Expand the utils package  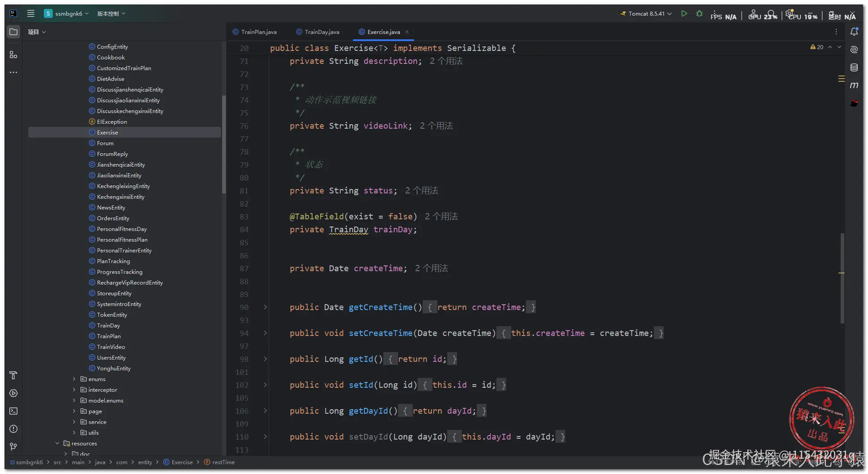click(74, 432)
